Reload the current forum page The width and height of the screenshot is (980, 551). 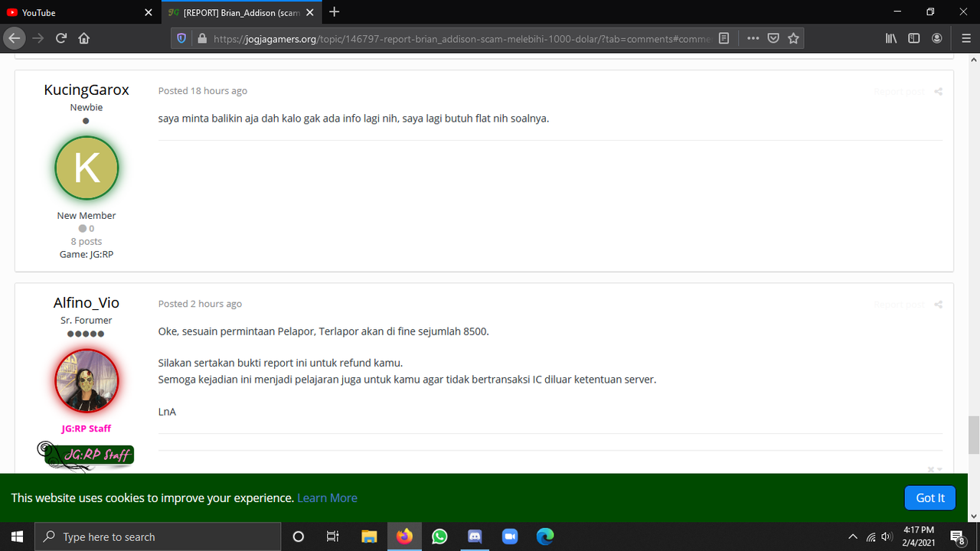[61, 38]
